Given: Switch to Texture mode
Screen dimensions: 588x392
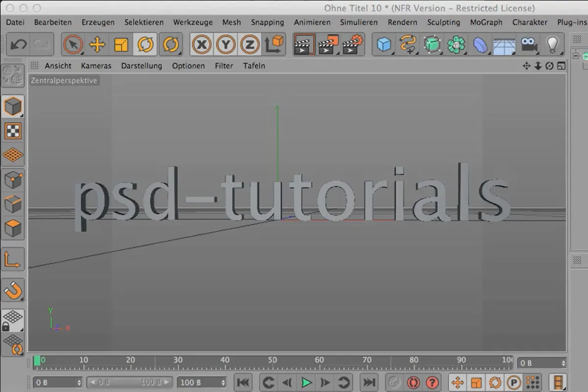Looking at the screenshot, I should [12, 131].
